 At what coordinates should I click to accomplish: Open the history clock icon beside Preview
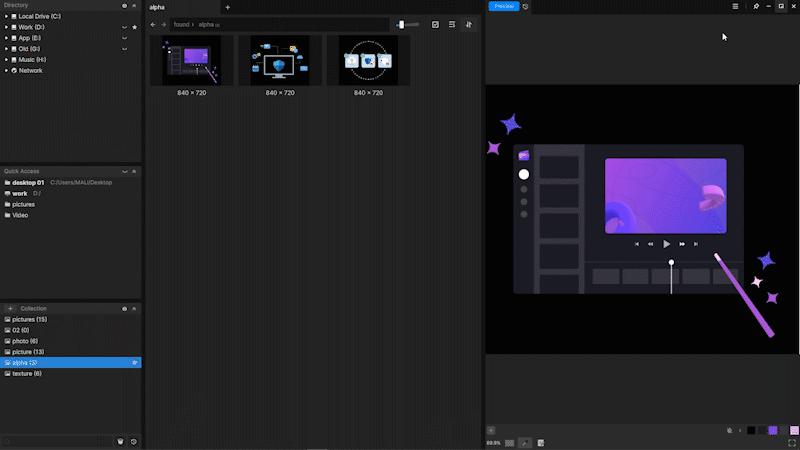(526, 7)
